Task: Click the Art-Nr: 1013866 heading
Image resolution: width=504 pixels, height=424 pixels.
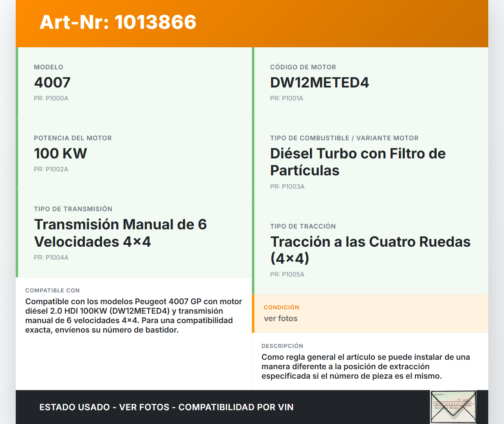Action: pyautogui.click(x=118, y=22)
